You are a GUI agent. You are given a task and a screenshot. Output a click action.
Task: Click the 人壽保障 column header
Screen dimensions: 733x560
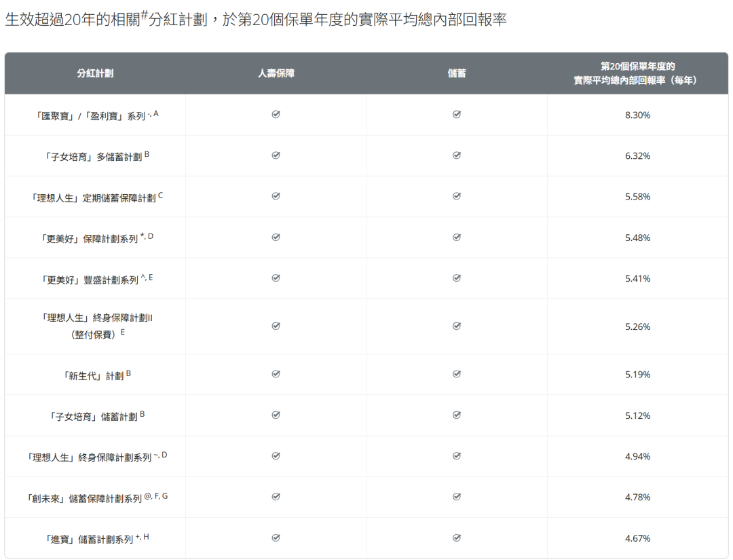[276, 73]
